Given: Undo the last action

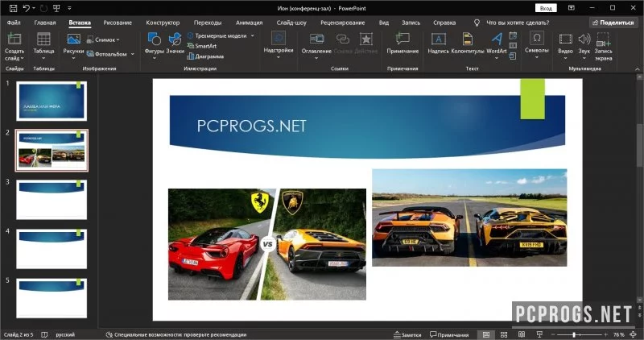Looking at the screenshot, I should (27, 8).
